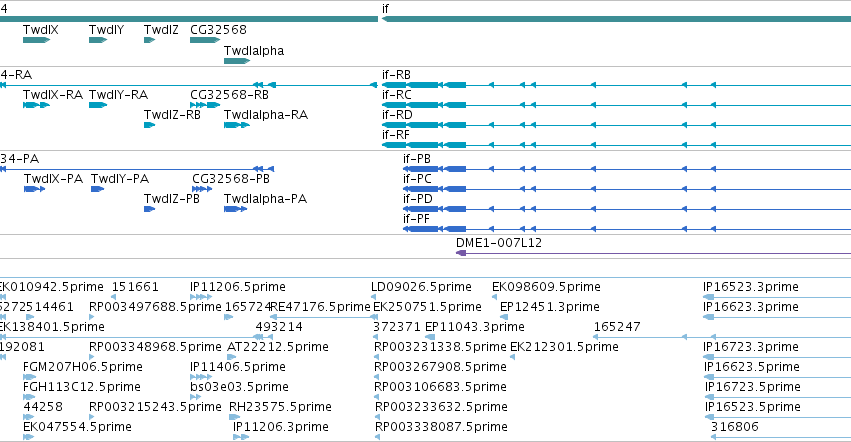Open transcript TwdlZ-RB
Image resolution: width=851 pixels, height=442 pixels.
pos(149,125)
